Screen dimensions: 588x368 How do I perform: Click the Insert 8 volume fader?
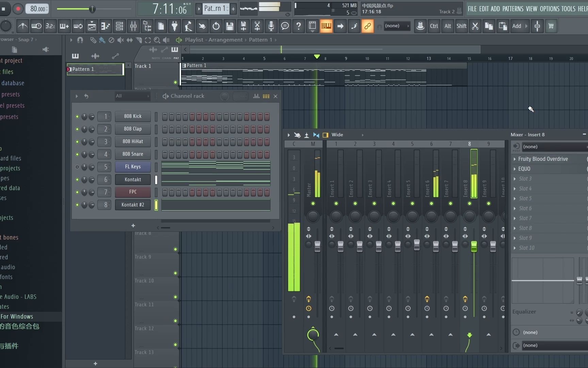474,246
